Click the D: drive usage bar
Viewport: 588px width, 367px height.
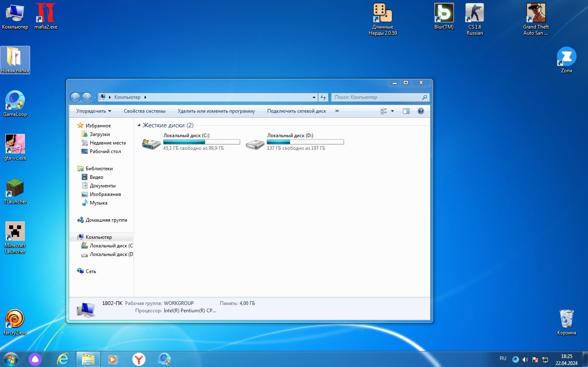click(x=305, y=142)
